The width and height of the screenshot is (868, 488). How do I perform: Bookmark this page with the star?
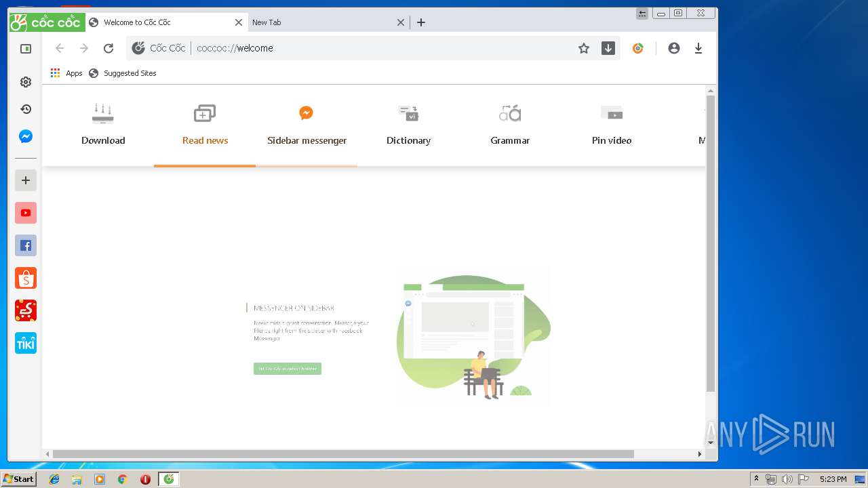584,48
